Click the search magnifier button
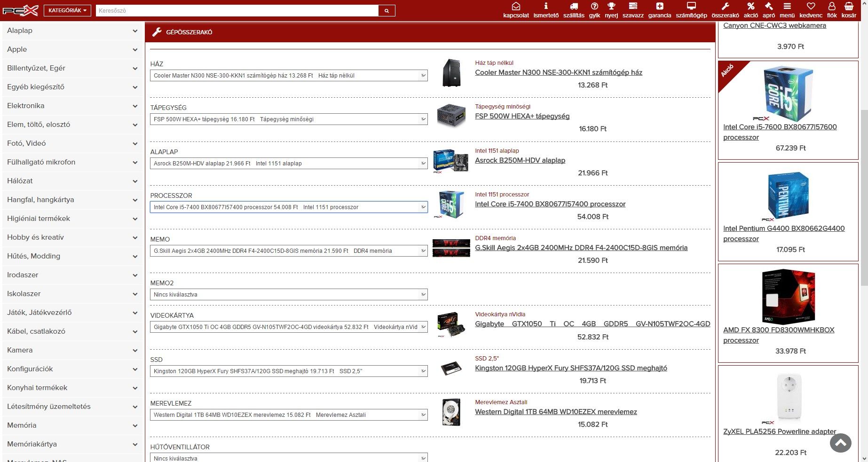Image resolution: width=868 pixels, height=462 pixels. pyautogui.click(x=387, y=10)
